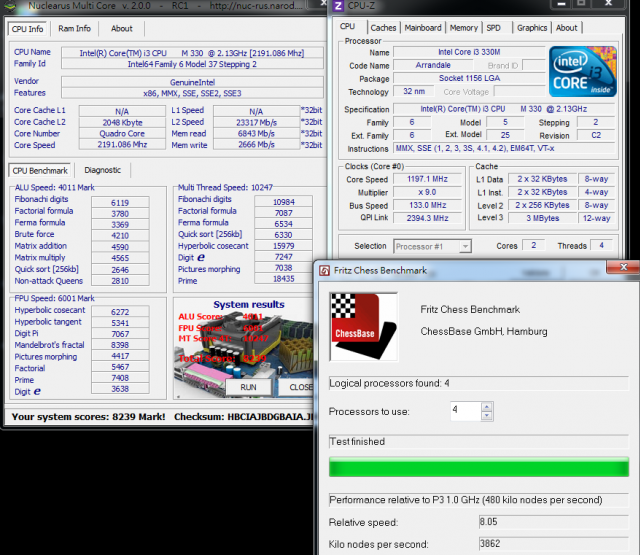
Task: Click the Test finished status field
Action: coord(479,442)
